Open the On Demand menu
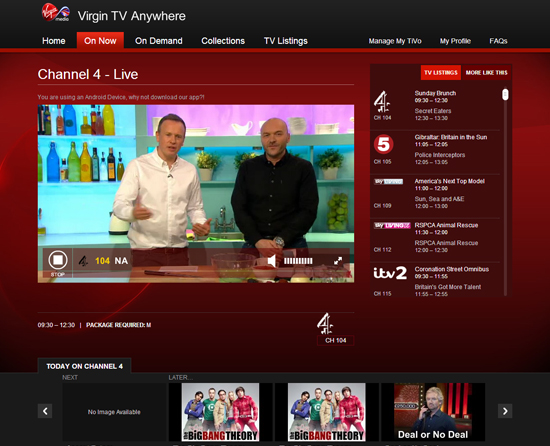The image size is (550, 446). tap(159, 41)
